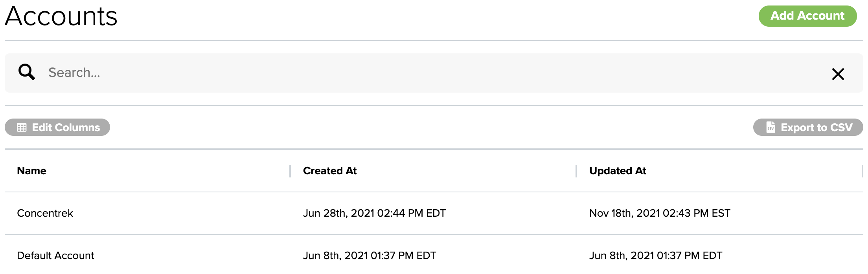Open the Concentrek account row
868x274 pixels.
45,213
